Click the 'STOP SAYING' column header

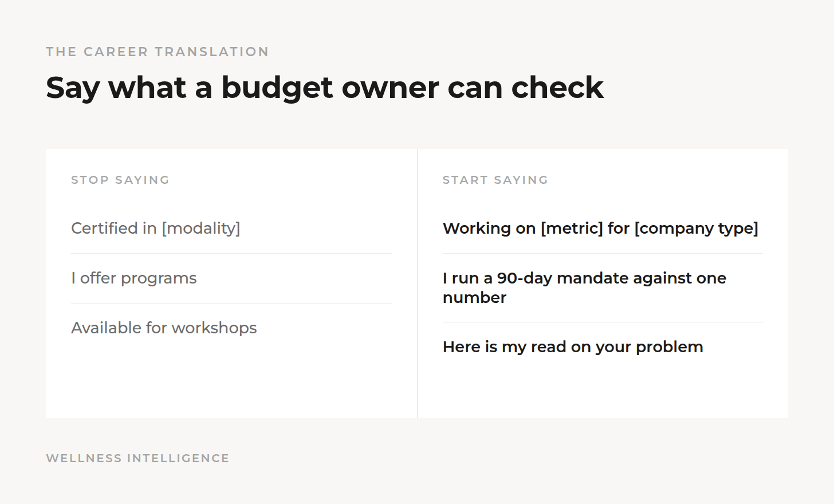120,180
